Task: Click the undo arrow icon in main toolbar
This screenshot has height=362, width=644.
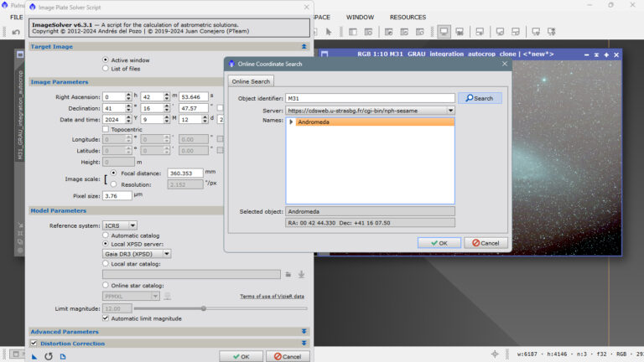Action: coord(16,32)
